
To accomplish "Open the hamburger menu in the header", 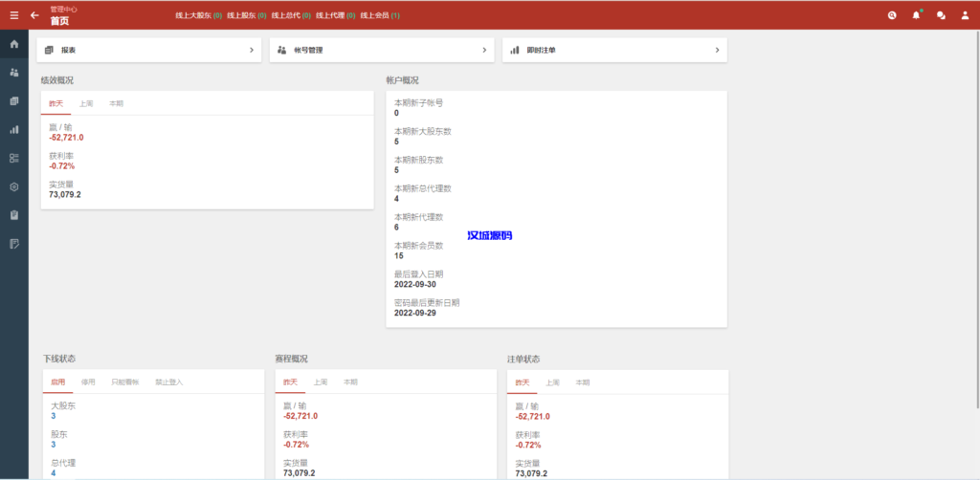I will pos(13,15).
